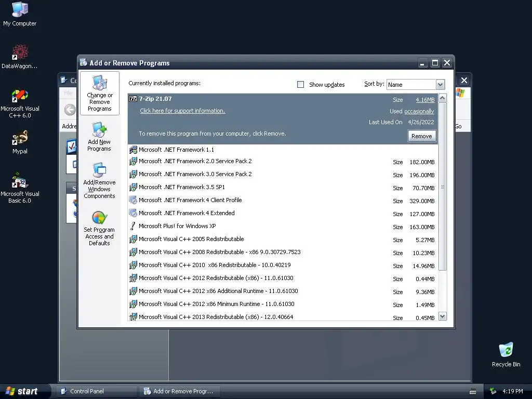This screenshot has height=399, width=532.
Task: Select Microsoft .NET Framework 4 Extended entry
Action: tap(283, 213)
